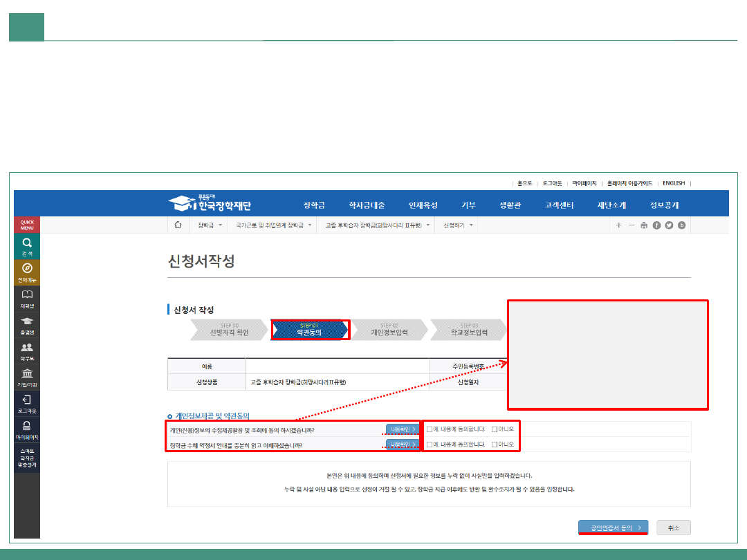
Task: Check '아니오' for personal credit info consent
Action: click(494, 429)
